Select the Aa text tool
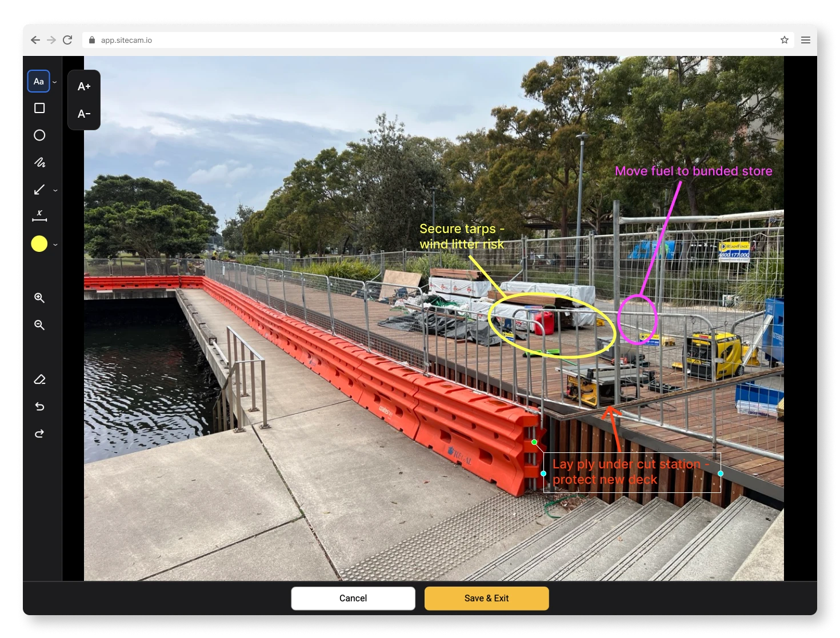Image resolution: width=840 pixels, height=638 pixels. coord(38,81)
